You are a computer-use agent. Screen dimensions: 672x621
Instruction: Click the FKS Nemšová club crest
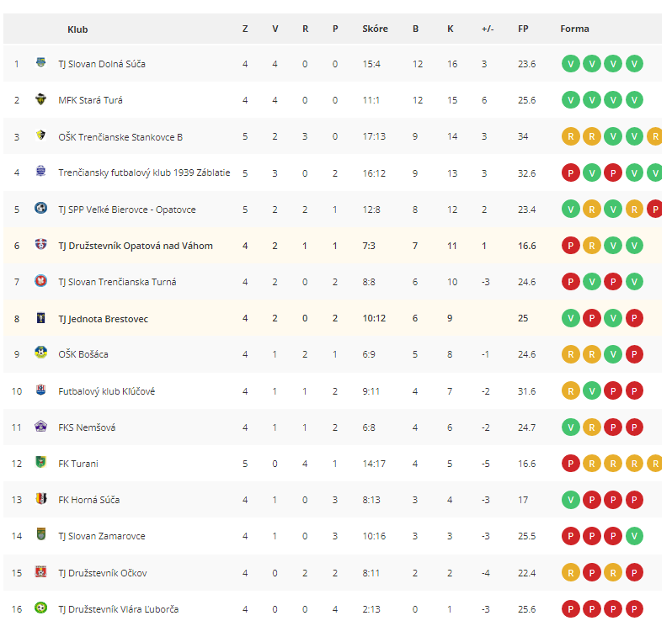pyautogui.click(x=40, y=426)
